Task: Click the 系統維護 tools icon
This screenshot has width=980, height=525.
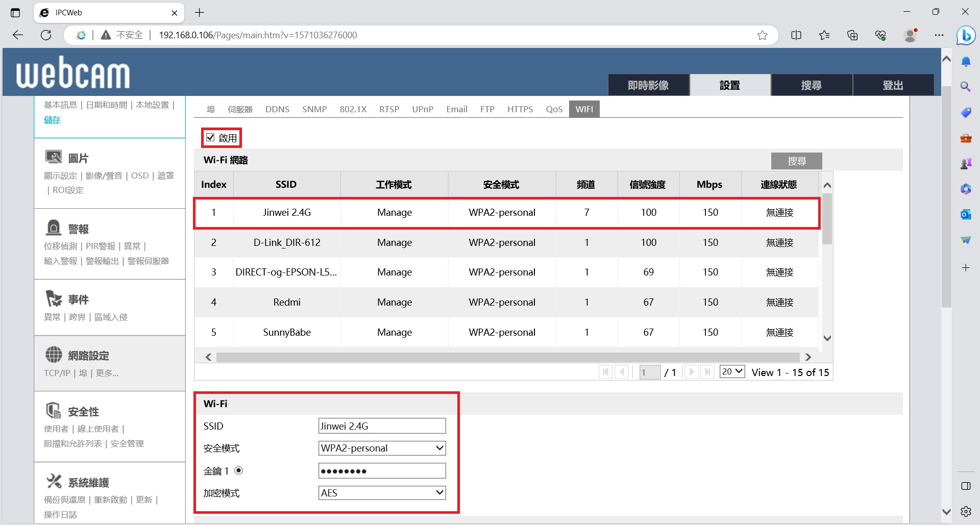Action: [x=54, y=481]
